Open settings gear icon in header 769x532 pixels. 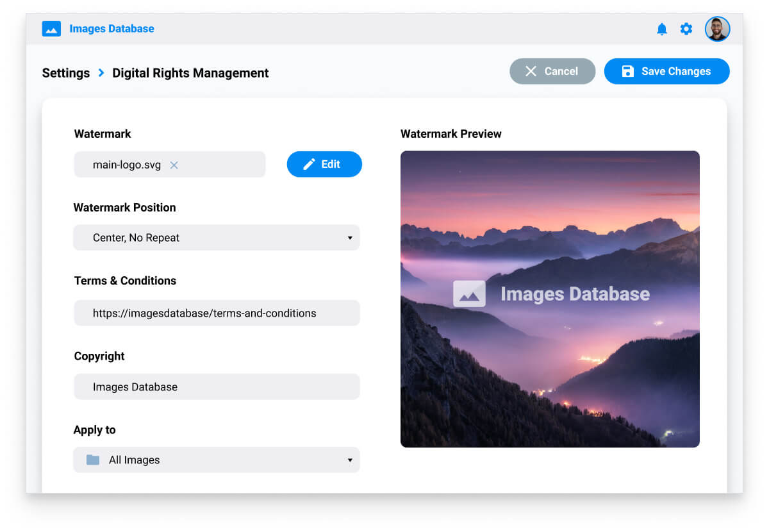(686, 29)
